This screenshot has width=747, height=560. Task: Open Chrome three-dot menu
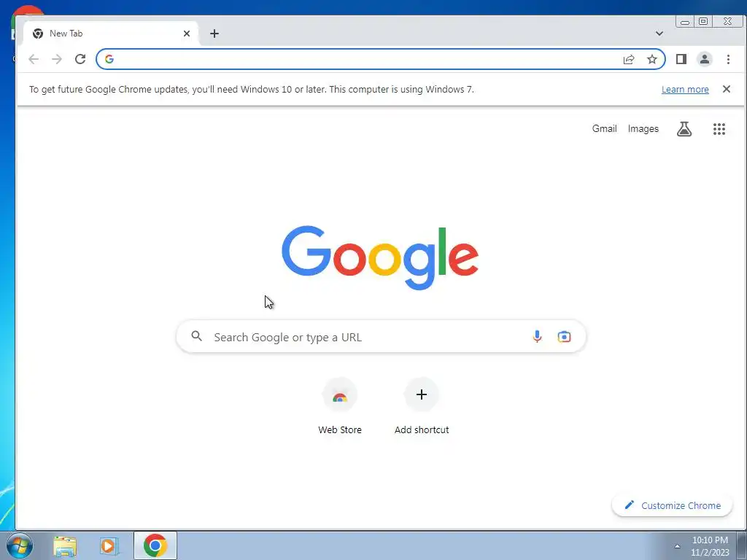click(x=729, y=59)
